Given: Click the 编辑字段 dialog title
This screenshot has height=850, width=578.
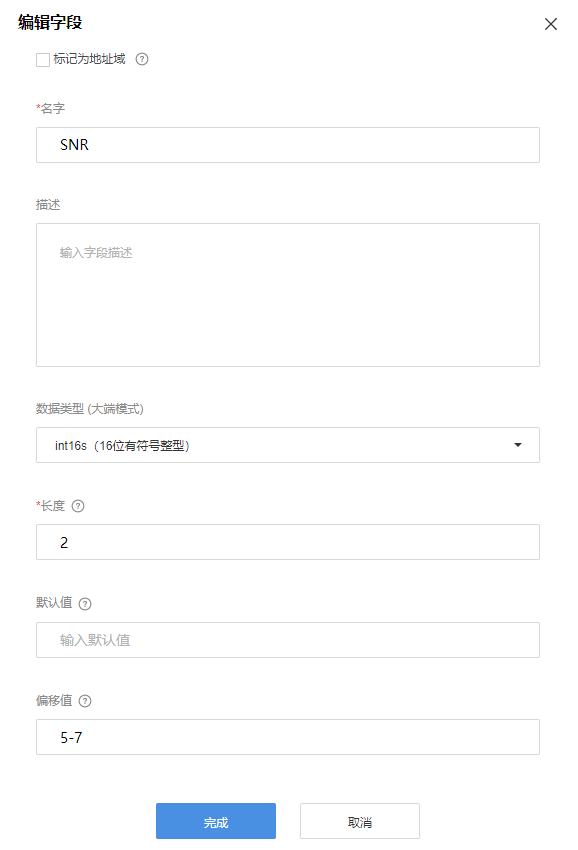Looking at the screenshot, I should [x=50, y=22].
